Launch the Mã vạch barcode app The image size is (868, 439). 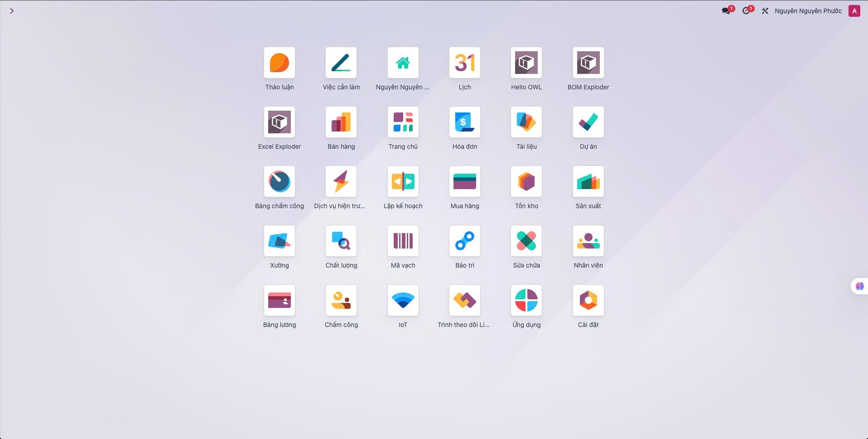(x=403, y=241)
